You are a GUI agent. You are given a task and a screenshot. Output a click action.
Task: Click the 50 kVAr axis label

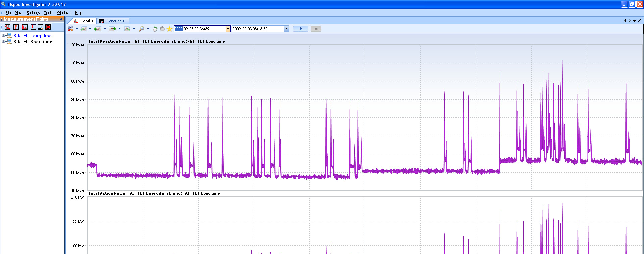77,172
